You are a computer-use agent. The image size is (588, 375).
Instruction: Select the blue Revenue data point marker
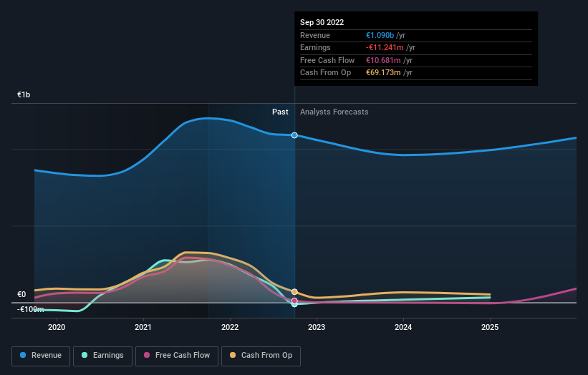[294, 135]
